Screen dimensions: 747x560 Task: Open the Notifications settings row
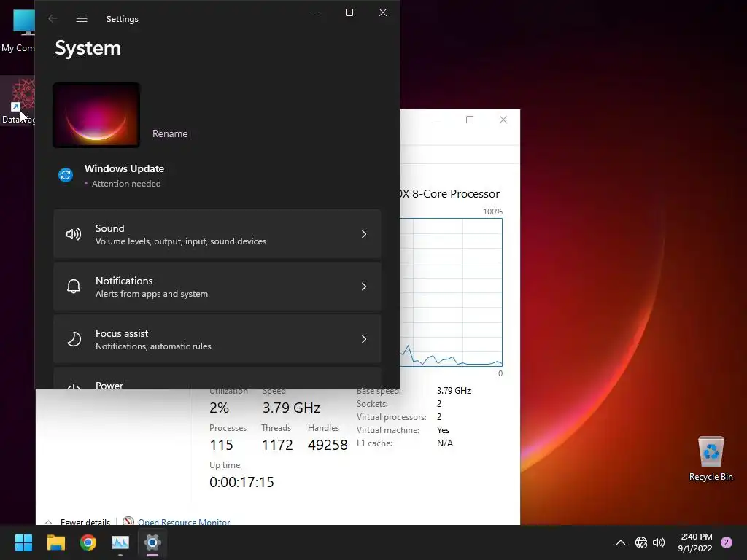pos(217,287)
